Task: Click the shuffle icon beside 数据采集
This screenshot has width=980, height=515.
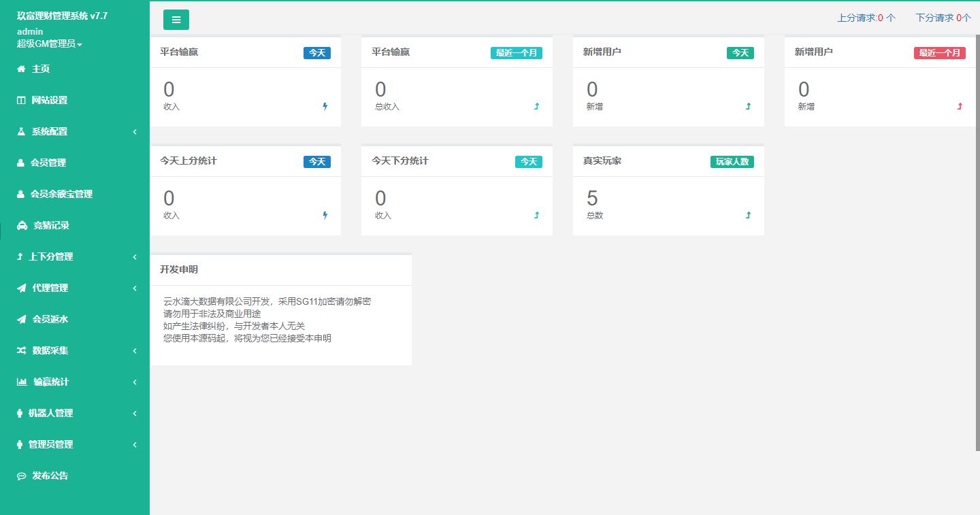Action: point(21,350)
